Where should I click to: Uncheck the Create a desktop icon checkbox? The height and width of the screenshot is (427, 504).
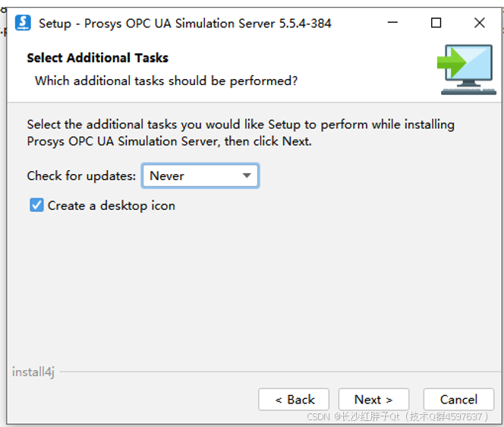tap(36, 205)
